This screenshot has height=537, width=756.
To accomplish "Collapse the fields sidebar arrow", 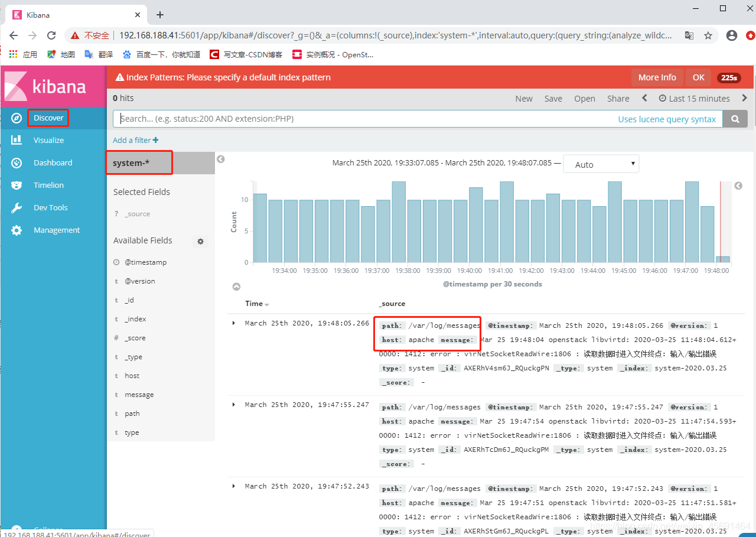I will coord(220,159).
